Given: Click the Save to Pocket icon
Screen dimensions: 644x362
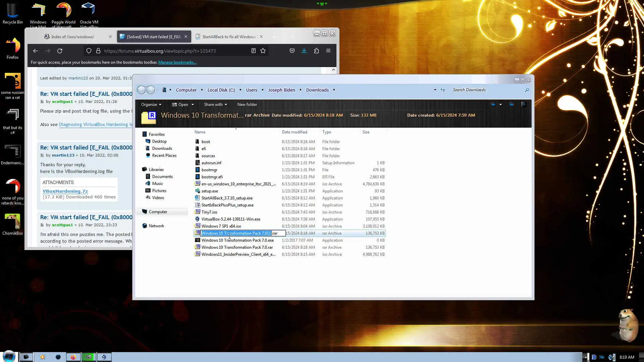Looking at the screenshot, I should coord(292,51).
